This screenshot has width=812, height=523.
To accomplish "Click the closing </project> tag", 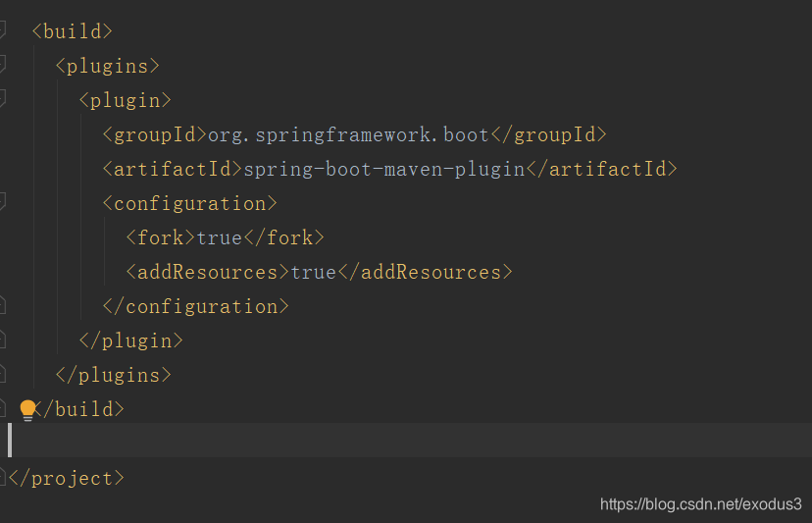I will coord(67,479).
